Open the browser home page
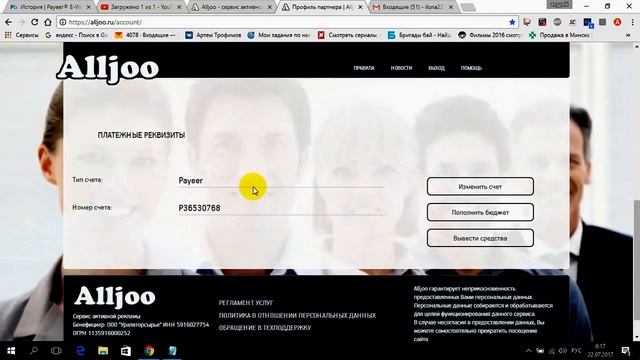The width and height of the screenshot is (640, 360). 48,22
